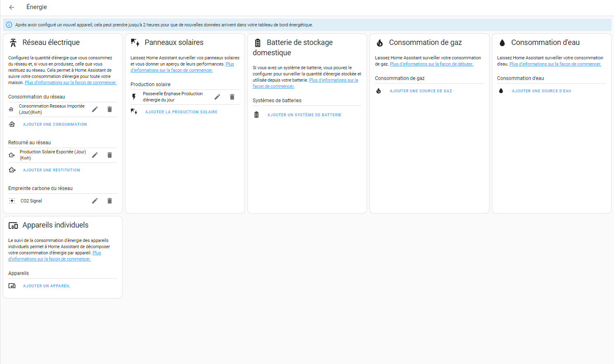This screenshot has width=614, height=364.
Task: Add solar production via Ajouter la production solaire
Action: coord(181,112)
